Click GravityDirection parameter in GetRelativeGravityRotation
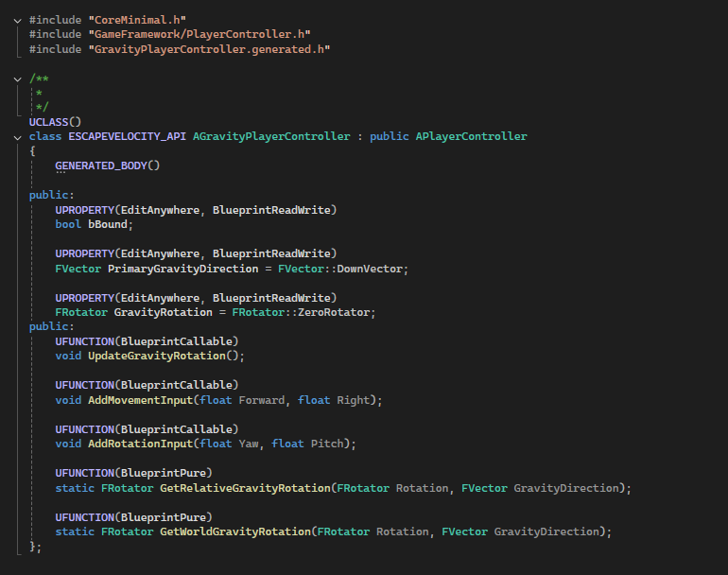Viewport: 728px width, 575px height. (566, 488)
